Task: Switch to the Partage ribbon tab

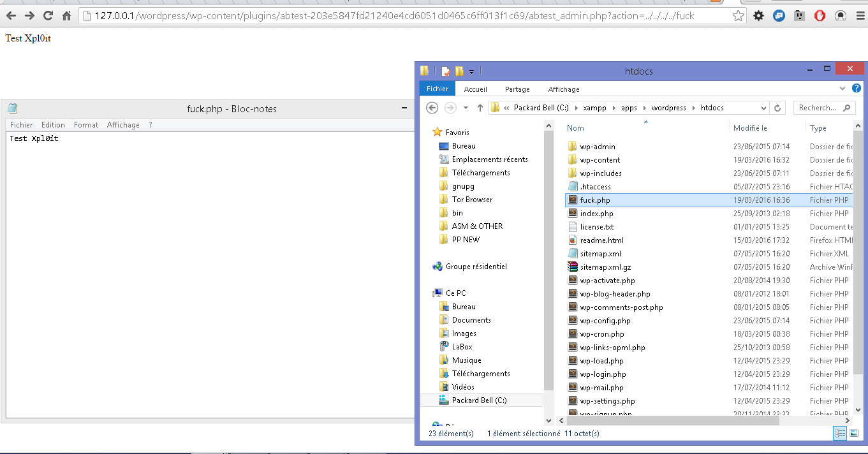Action: [x=517, y=89]
